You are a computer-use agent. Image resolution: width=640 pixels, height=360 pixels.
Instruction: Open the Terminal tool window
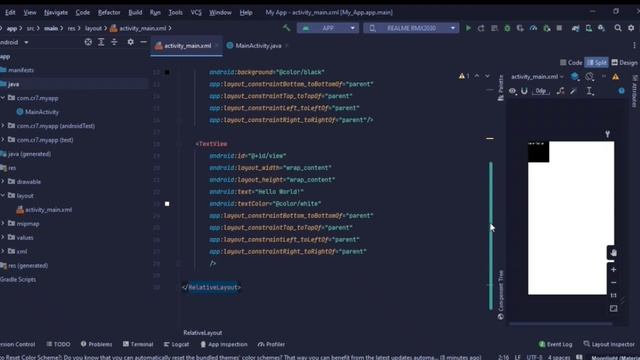click(x=138, y=344)
